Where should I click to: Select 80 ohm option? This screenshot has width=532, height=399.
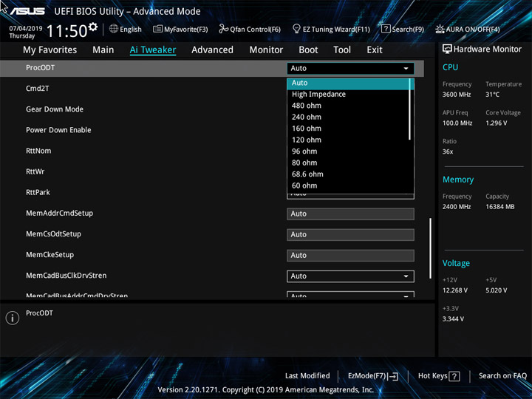(x=348, y=163)
